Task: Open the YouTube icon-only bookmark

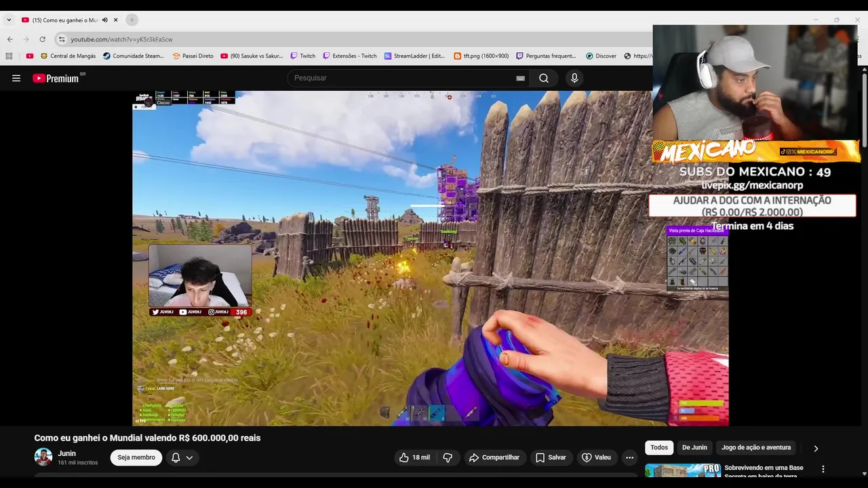Action: point(29,56)
